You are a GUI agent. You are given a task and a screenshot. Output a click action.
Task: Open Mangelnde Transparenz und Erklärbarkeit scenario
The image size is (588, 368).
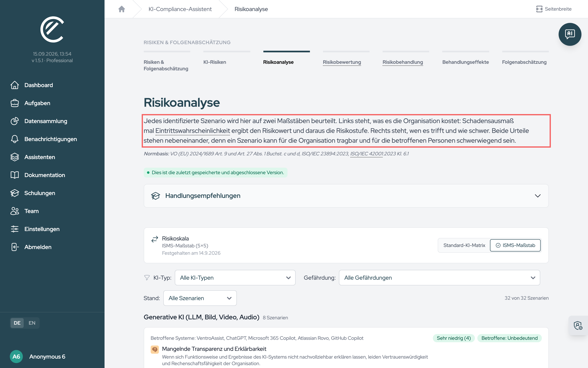point(214,349)
